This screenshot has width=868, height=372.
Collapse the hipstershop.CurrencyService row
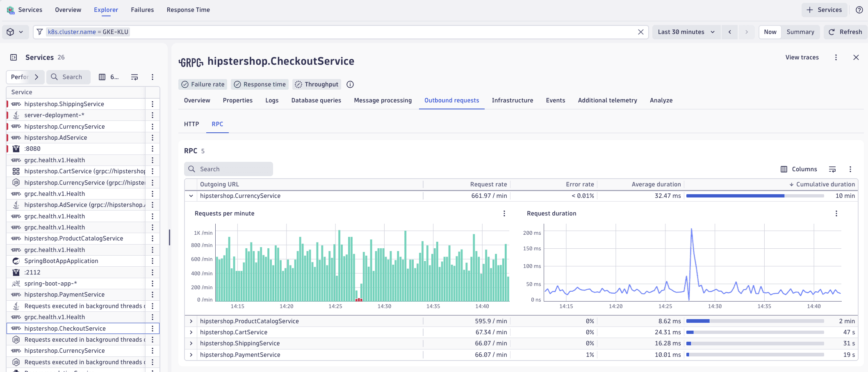[x=191, y=196]
